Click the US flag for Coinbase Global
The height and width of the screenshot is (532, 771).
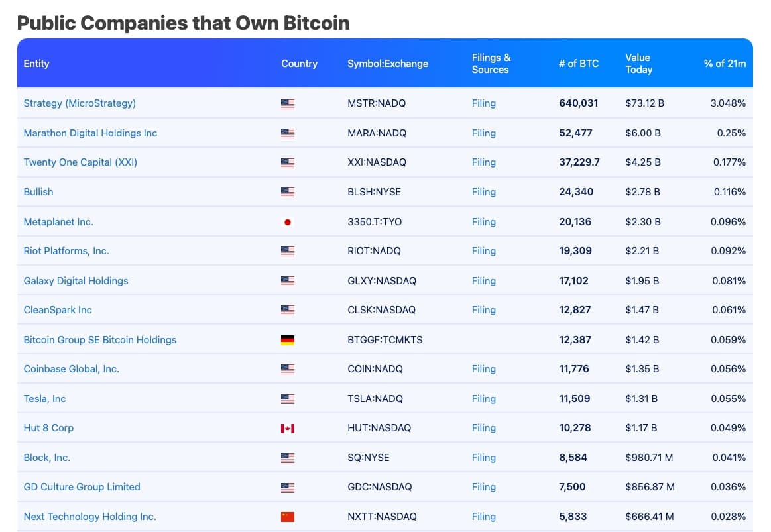tap(288, 369)
